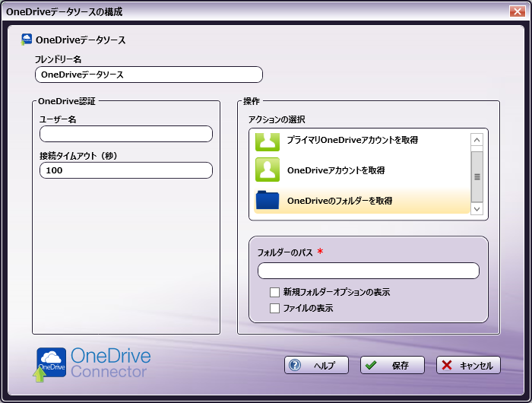Click the Primary OneDrive account user icon
Screen dimensions: 532x403
coord(268,141)
